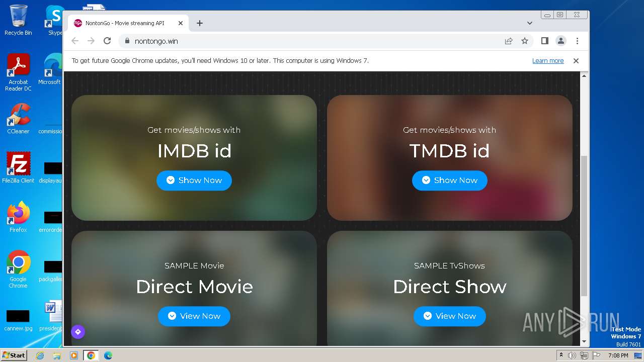
Task: Open Windows Media Player in the taskbar
Action: coord(74,355)
